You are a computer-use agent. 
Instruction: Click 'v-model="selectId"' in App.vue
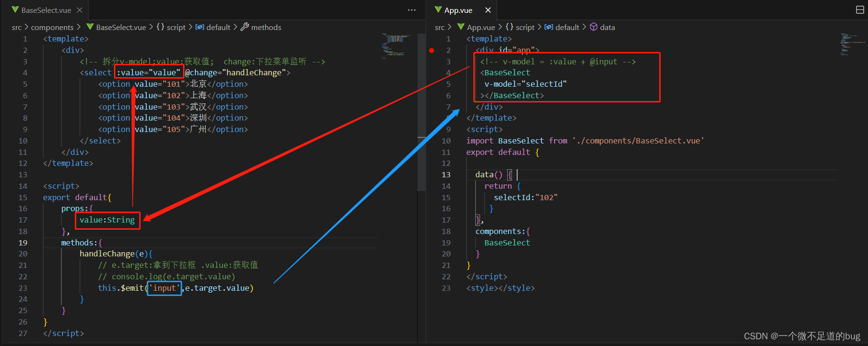click(x=526, y=84)
